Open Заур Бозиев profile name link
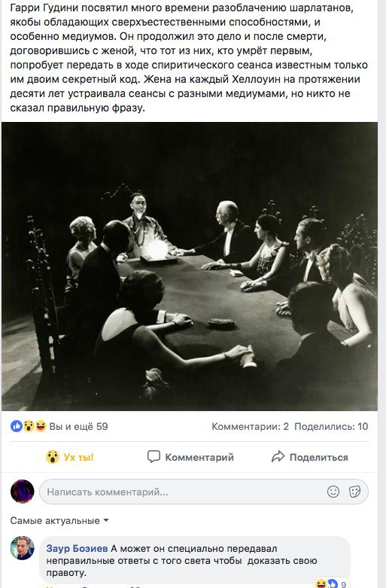This screenshot has width=386, height=588. 77,548
